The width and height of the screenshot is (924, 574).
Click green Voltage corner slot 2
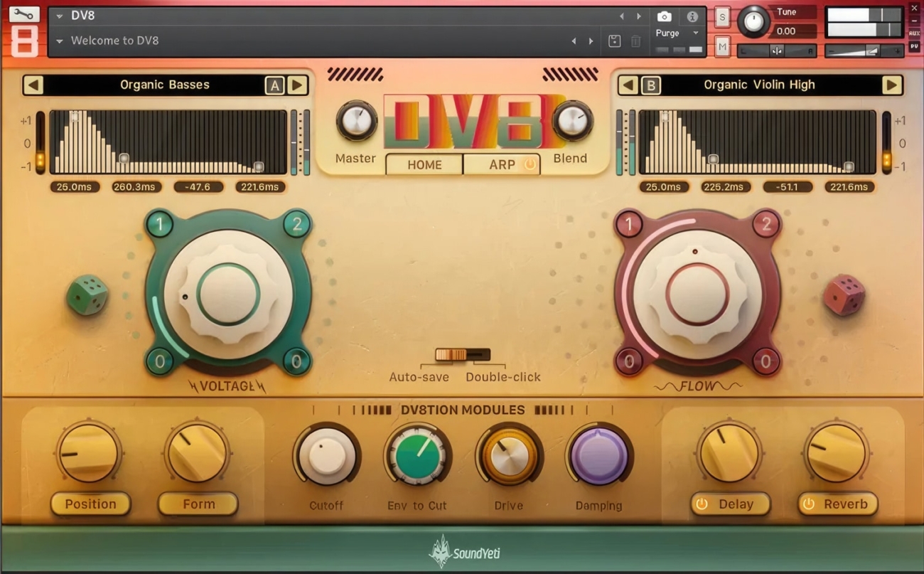(296, 225)
